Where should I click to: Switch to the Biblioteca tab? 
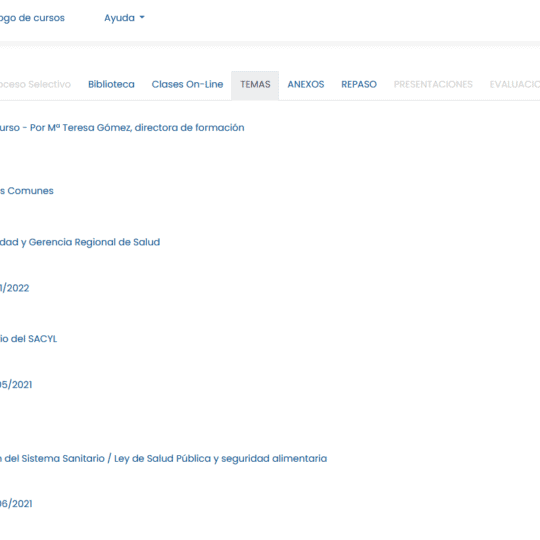click(x=111, y=84)
